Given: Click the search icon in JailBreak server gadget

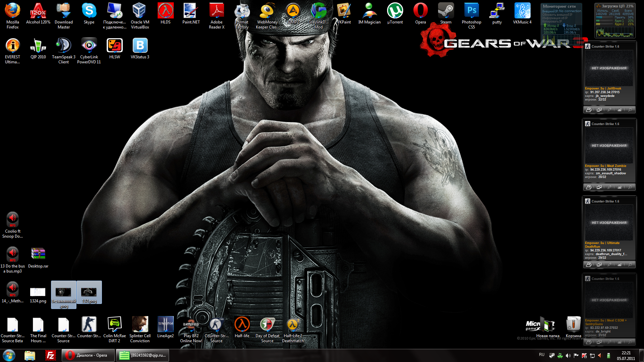Looking at the screenshot, I should tap(630, 110).
